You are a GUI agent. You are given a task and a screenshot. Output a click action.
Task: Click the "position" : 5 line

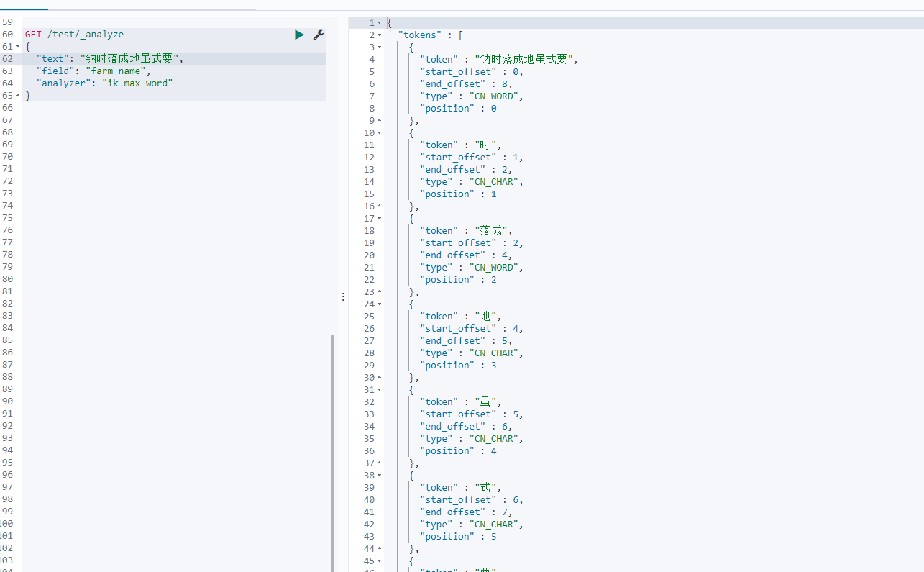pos(458,537)
